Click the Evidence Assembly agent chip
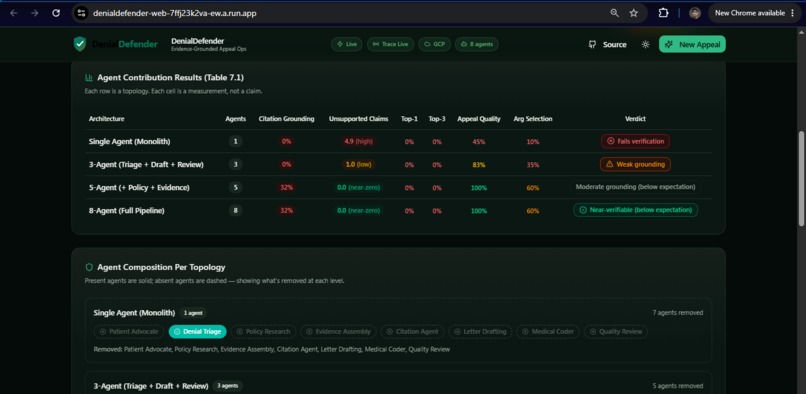 pyautogui.click(x=338, y=332)
